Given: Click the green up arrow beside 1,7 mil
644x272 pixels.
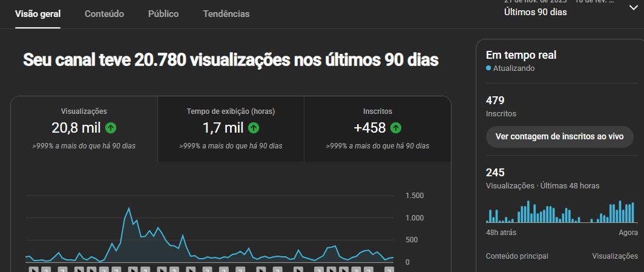Looking at the screenshot, I should click(254, 128).
